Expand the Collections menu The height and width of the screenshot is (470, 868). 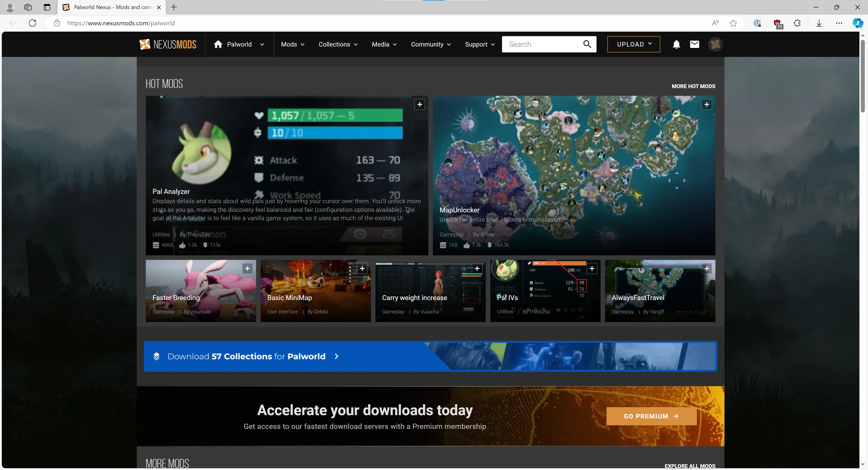click(x=338, y=45)
